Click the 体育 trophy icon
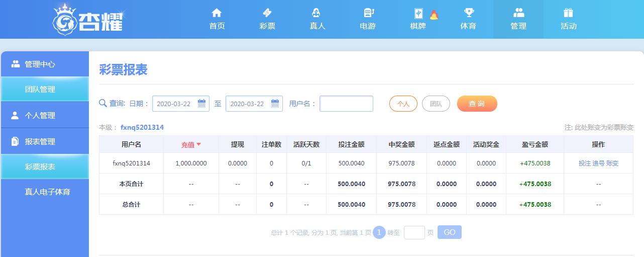644x257 pixels. (x=468, y=13)
